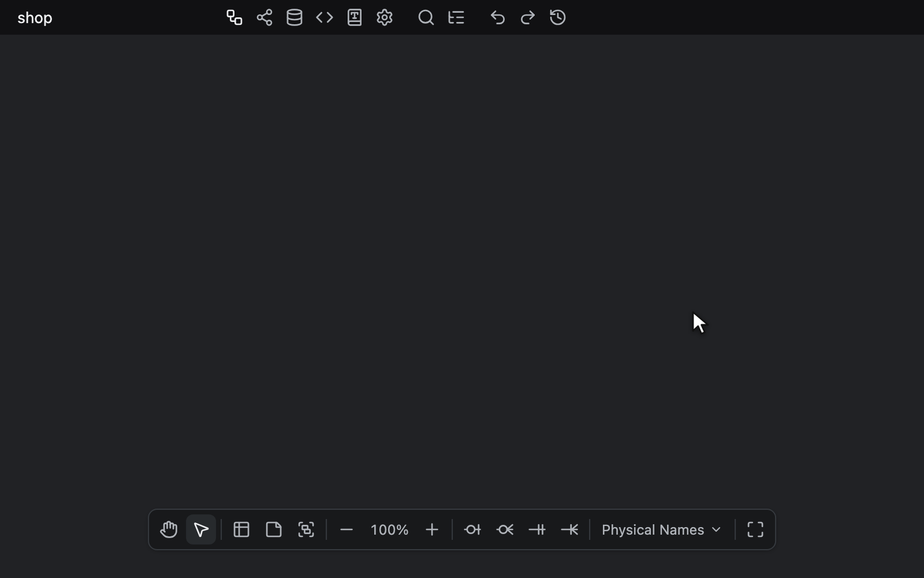Select the pointer cursor tool

point(201,529)
